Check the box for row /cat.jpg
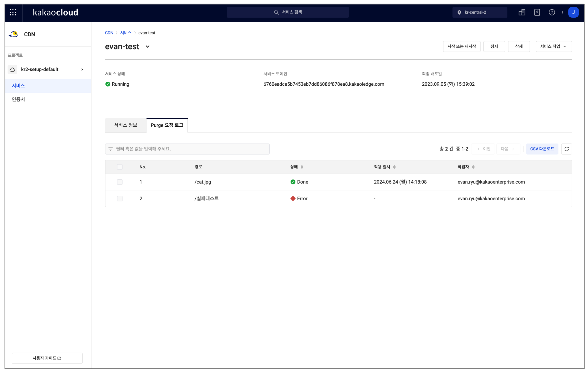Screen dimensions: 588x372 pyautogui.click(x=120, y=182)
